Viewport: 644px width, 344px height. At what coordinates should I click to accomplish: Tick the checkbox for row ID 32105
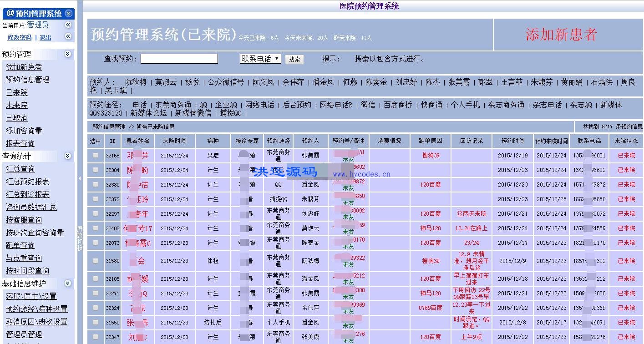pos(96,278)
